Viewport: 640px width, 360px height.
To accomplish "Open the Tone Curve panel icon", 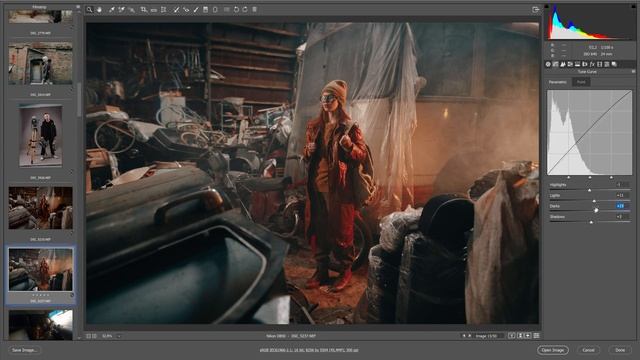I will pos(556,64).
